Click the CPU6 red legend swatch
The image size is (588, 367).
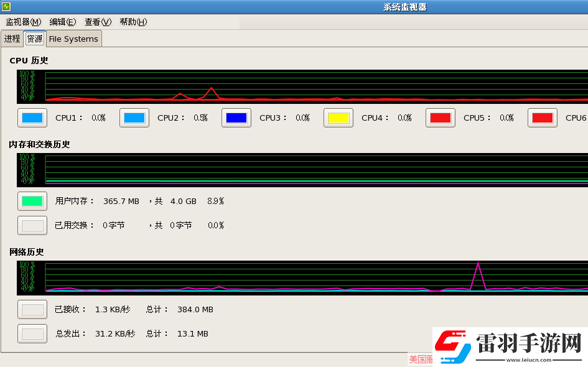pyautogui.click(x=542, y=118)
